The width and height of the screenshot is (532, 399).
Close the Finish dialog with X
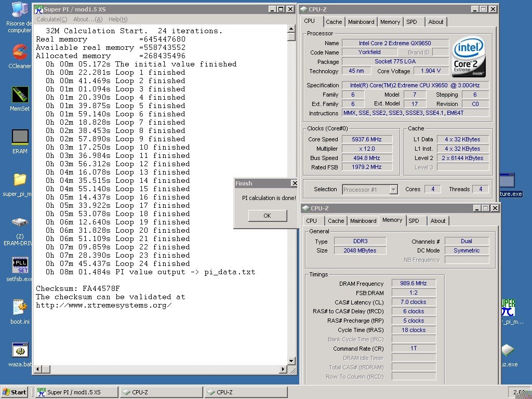[295, 183]
